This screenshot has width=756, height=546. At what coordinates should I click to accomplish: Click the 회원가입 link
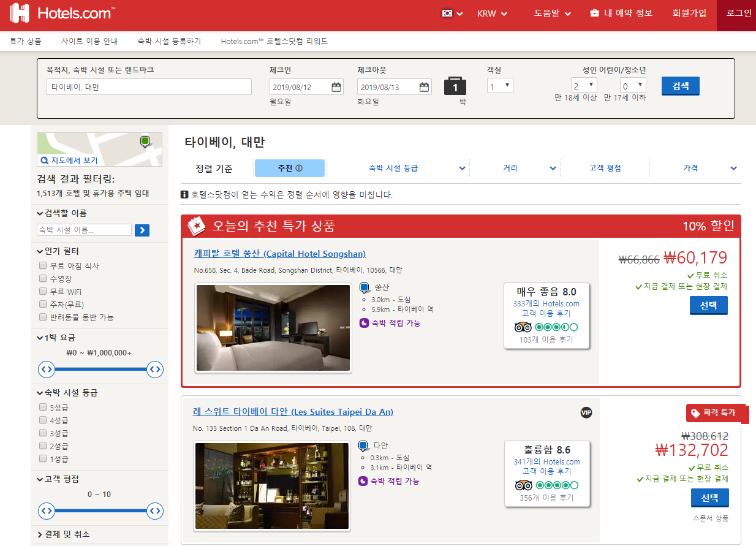[689, 13]
